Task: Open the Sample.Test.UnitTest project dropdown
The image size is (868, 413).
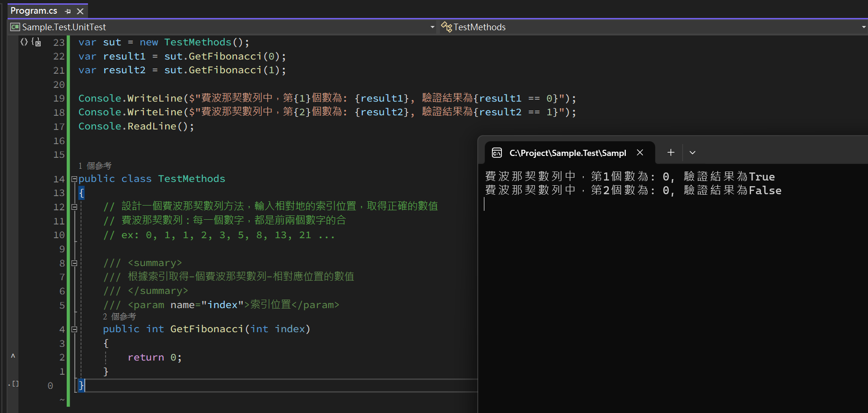Action: [x=432, y=27]
